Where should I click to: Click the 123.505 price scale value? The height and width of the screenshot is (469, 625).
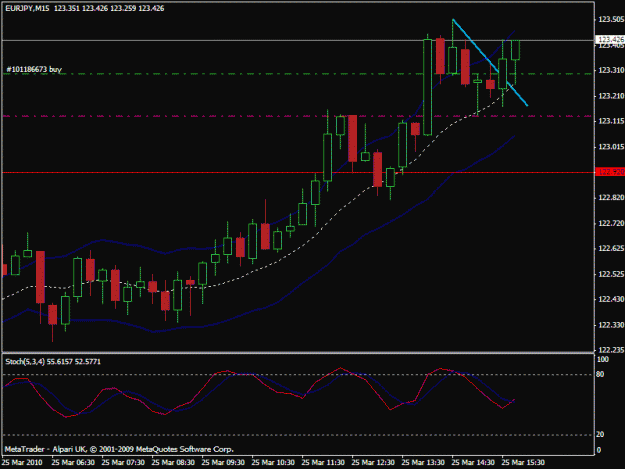click(611, 20)
